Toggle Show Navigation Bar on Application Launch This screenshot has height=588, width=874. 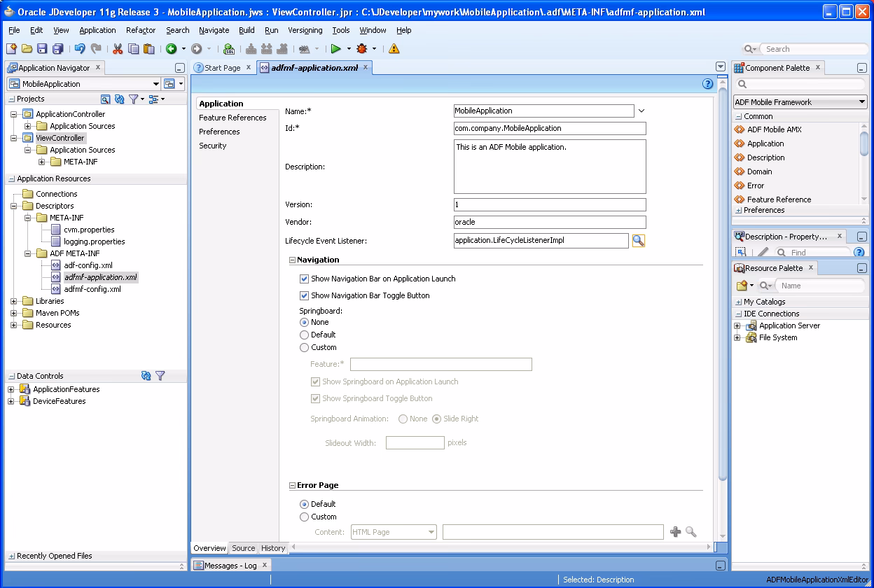coord(305,279)
